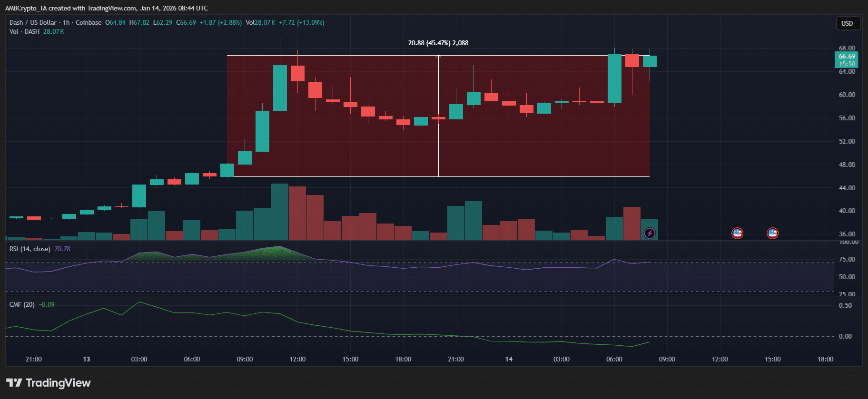Click the TradingView logo

click(x=49, y=383)
